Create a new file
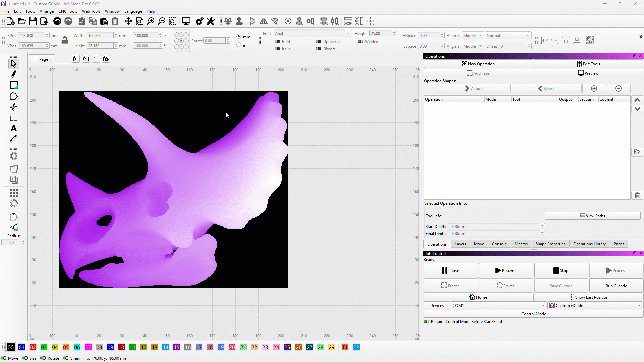 (10, 21)
